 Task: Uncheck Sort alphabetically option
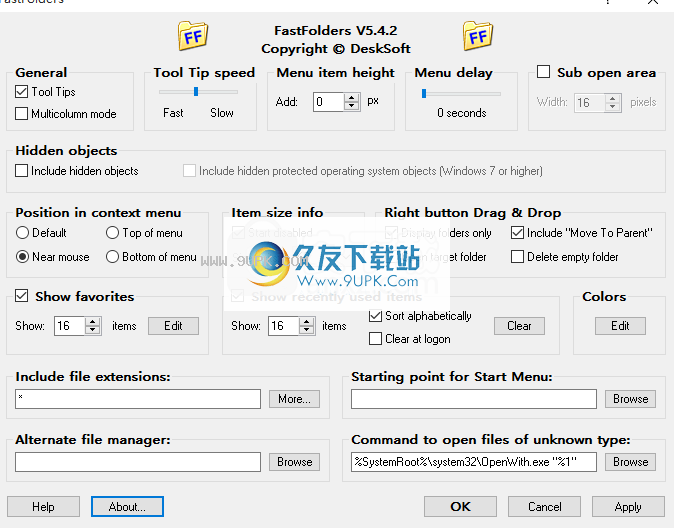375,316
